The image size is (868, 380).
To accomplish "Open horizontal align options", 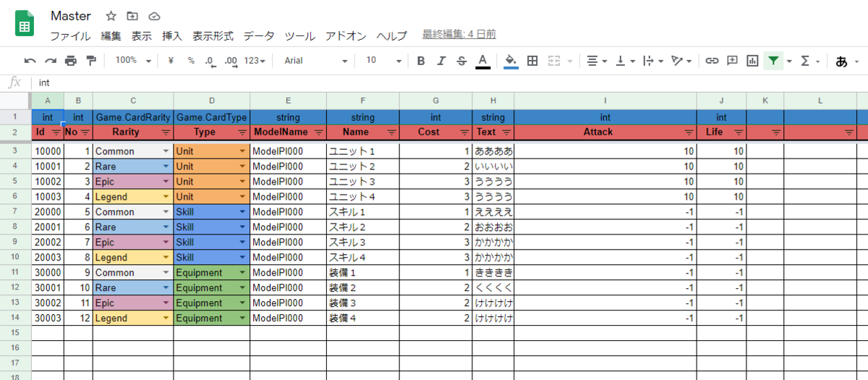I will 597,61.
